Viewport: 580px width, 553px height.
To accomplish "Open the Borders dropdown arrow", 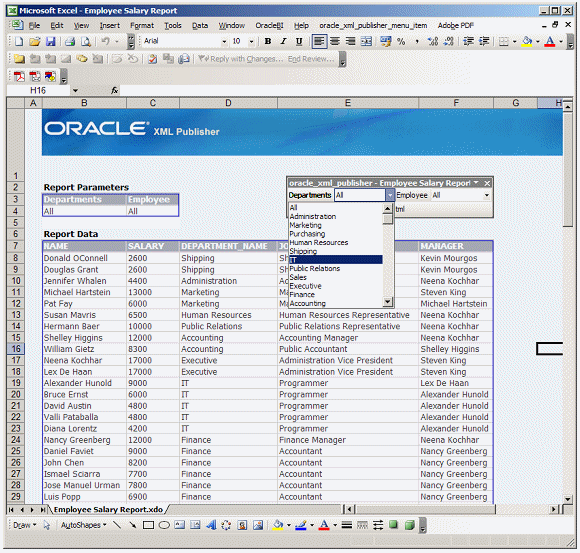I will [x=515, y=42].
